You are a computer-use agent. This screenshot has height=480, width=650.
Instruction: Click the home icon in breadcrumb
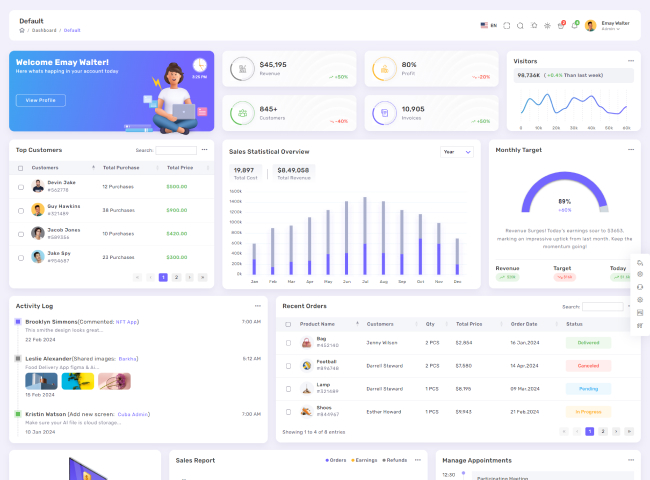pyautogui.click(x=21, y=30)
